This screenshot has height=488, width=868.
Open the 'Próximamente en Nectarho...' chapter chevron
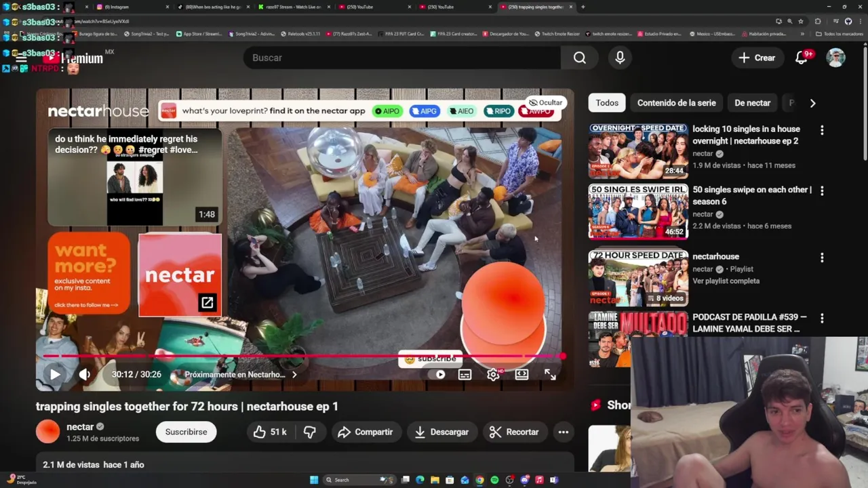[x=294, y=374]
